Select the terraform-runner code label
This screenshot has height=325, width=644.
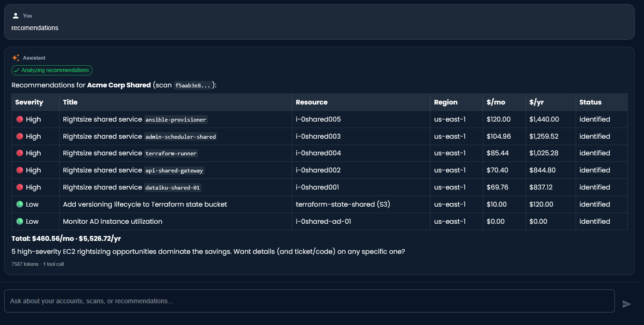coord(171,153)
